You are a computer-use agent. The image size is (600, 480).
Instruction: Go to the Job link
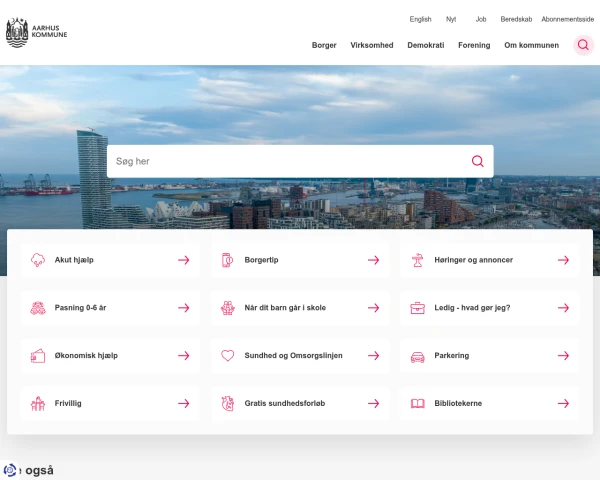[x=480, y=19]
